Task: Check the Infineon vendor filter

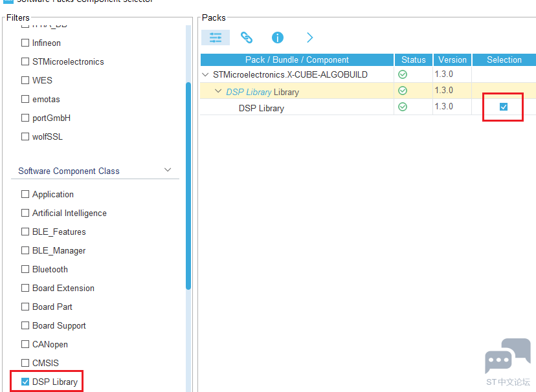Action: tap(25, 43)
